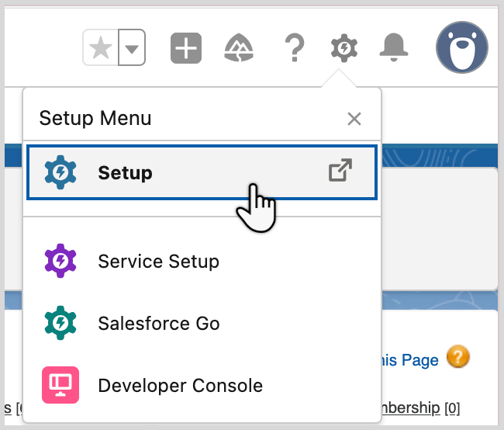Choose Service Setup menu item
504x430 pixels.
202,261
